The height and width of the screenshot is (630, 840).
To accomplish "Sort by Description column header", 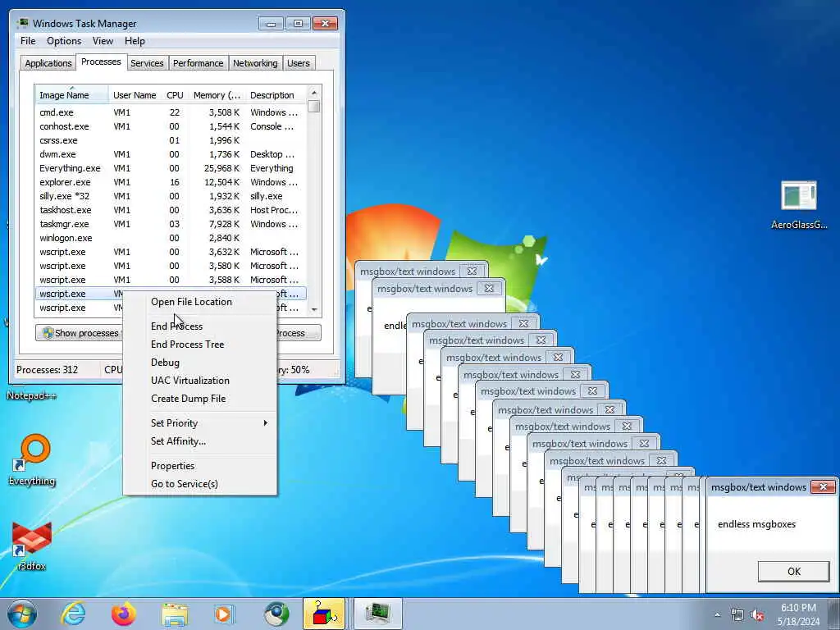I will (x=276, y=95).
